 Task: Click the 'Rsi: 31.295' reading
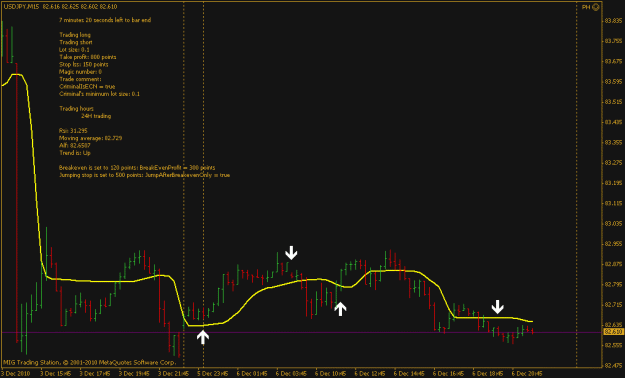tap(73, 131)
